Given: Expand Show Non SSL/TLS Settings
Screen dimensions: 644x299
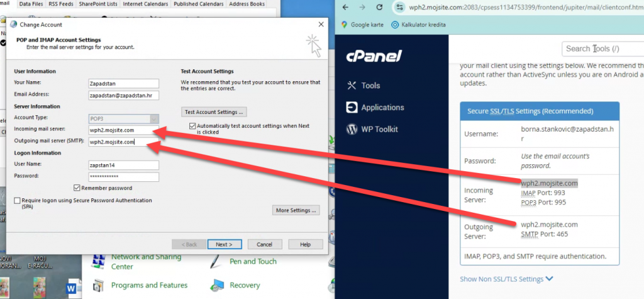Looking at the screenshot, I should point(506,279).
